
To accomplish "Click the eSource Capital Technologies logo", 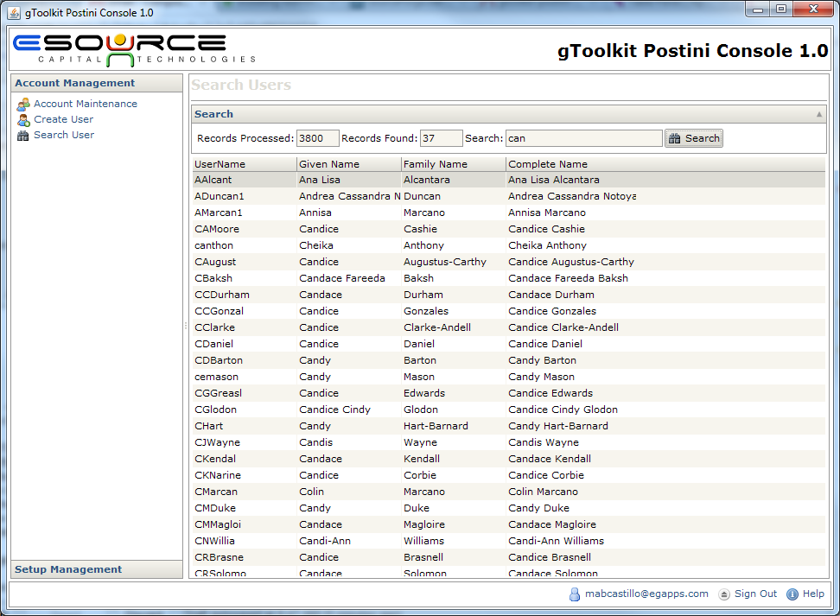I will pyautogui.click(x=134, y=50).
